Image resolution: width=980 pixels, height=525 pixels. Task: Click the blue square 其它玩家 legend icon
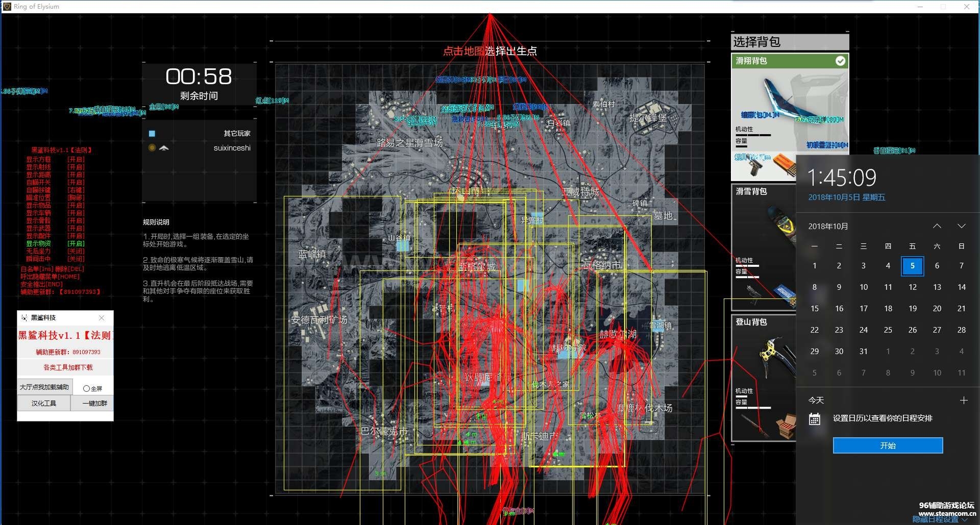pos(152,134)
